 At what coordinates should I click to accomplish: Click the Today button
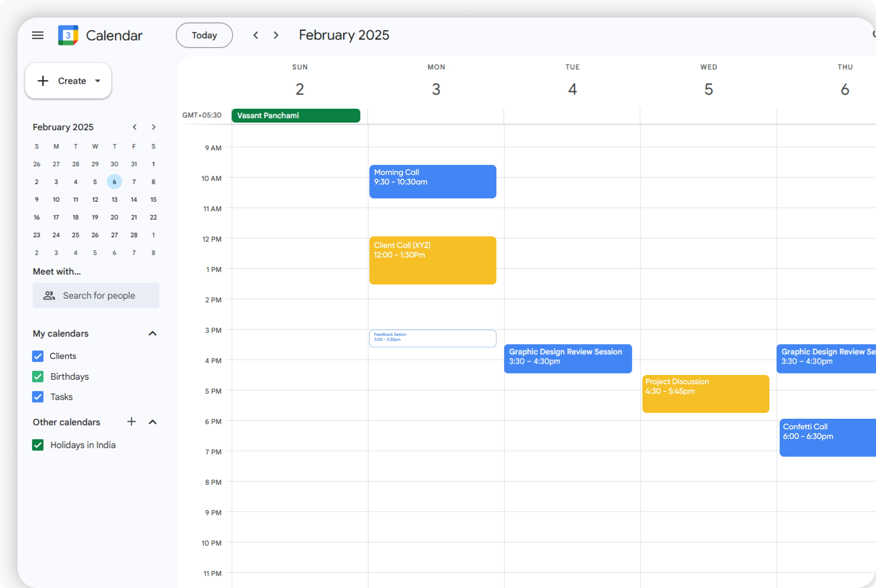[x=204, y=35]
